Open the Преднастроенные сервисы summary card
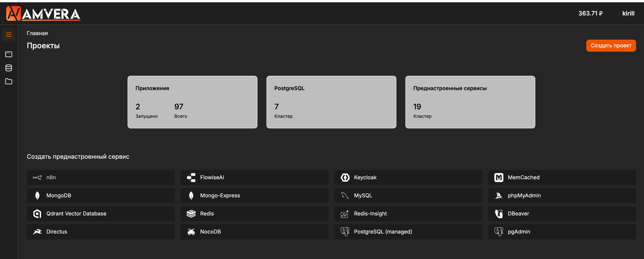644x259 pixels. (470, 102)
